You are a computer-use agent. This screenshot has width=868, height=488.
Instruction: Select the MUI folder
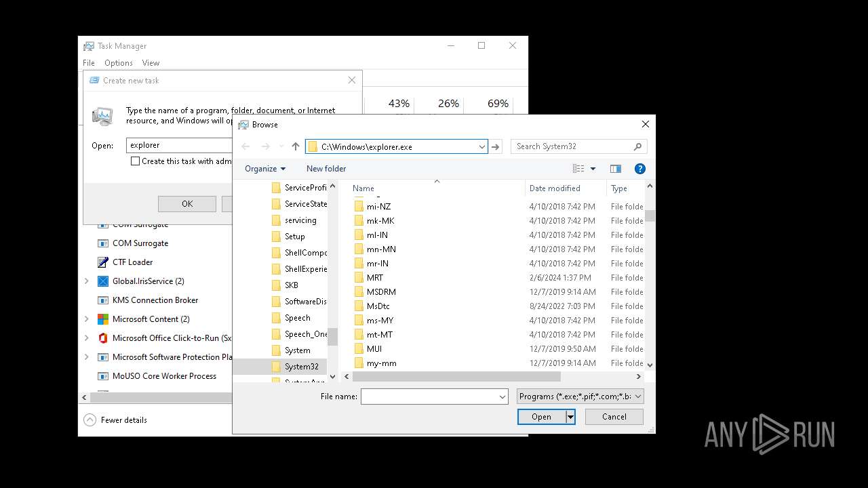coord(374,349)
